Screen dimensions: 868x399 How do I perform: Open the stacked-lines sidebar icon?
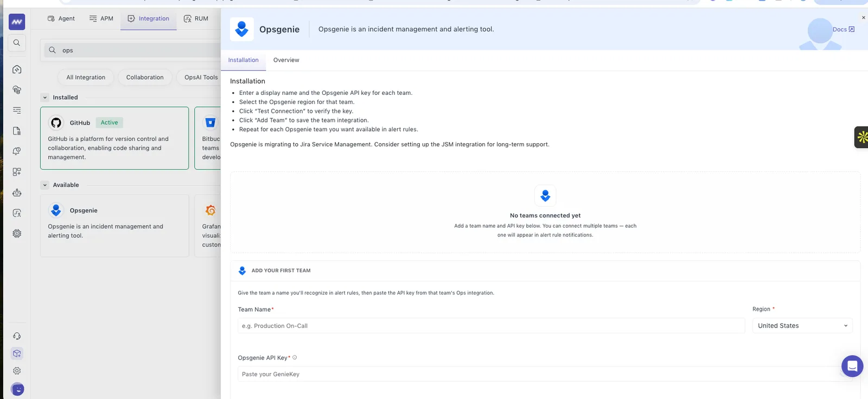point(17,110)
